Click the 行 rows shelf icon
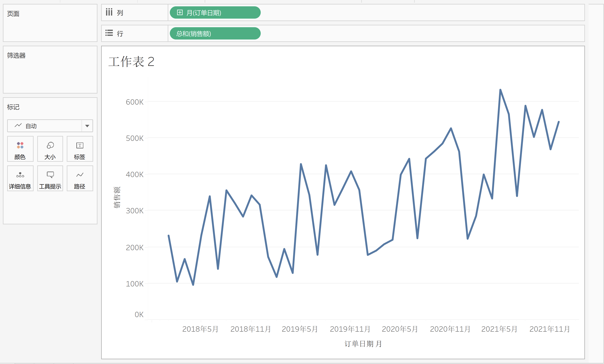Image resolution: width=604 pixels, height=364 pixels. pos(109,33)
